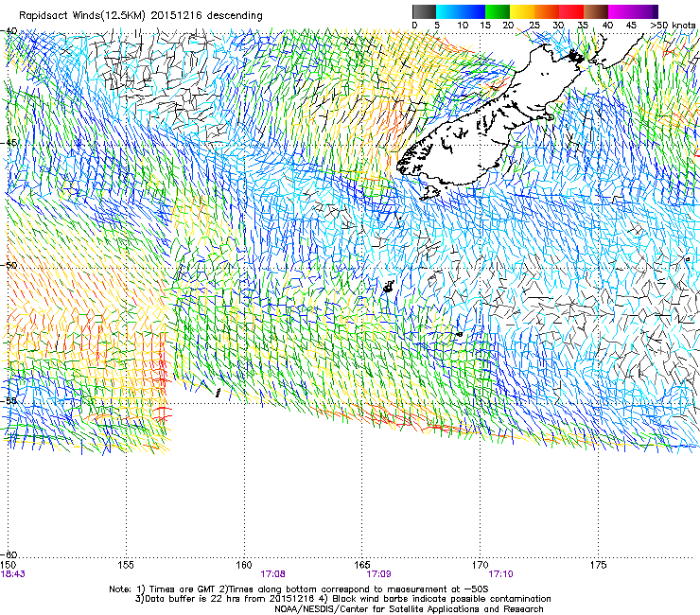Click the '160' longitude axis label

(x=244, y=565)
